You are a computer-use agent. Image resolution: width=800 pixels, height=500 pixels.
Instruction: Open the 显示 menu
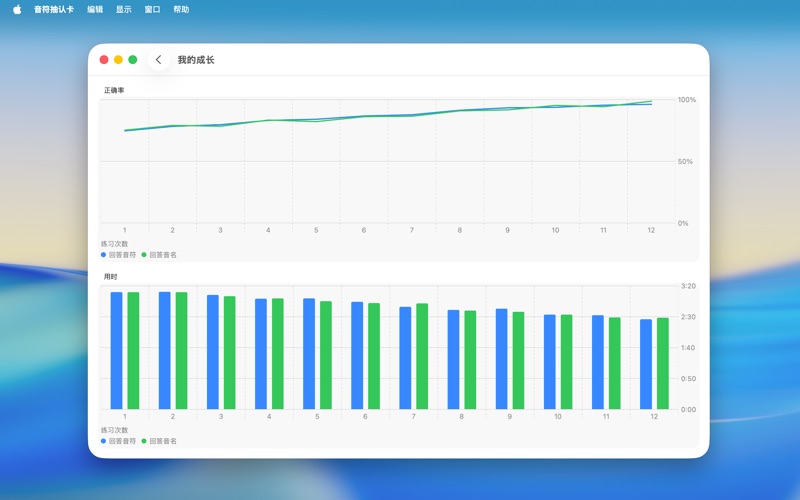[123, 9]
